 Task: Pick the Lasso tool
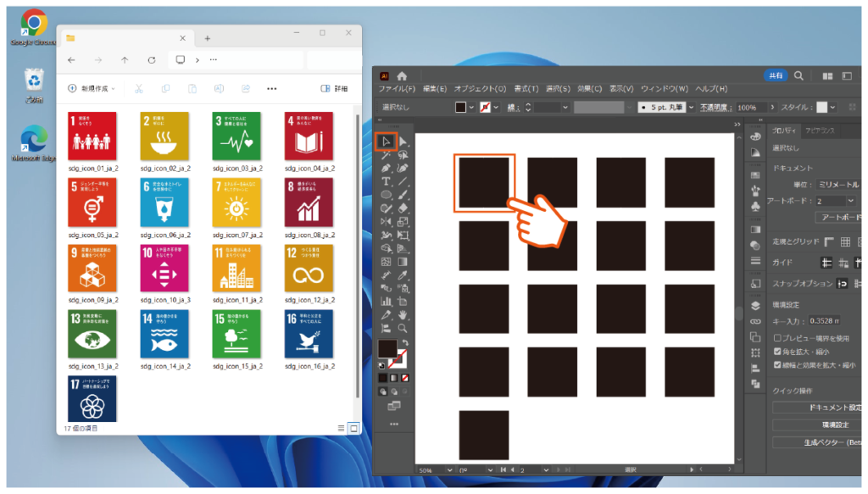403,155
